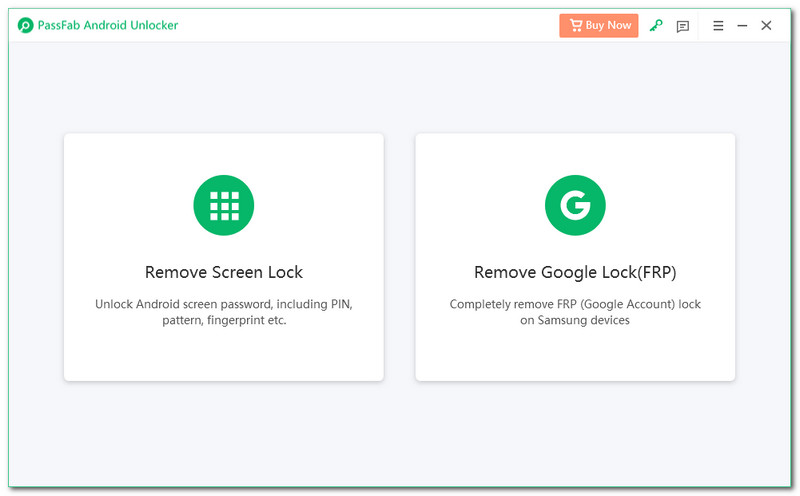Viewport: 800px width, 496px height.
Task: Click the Completely remove FRP description text
Action: [x=575, y=303]
